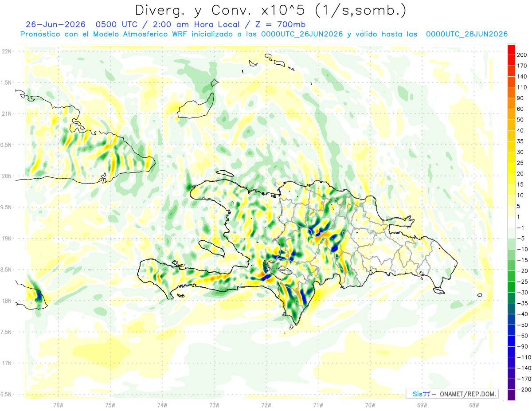The height and width of the screenshot is (411, 532).
Task: Click the "0500 UTC" time text
Action: 117,25
